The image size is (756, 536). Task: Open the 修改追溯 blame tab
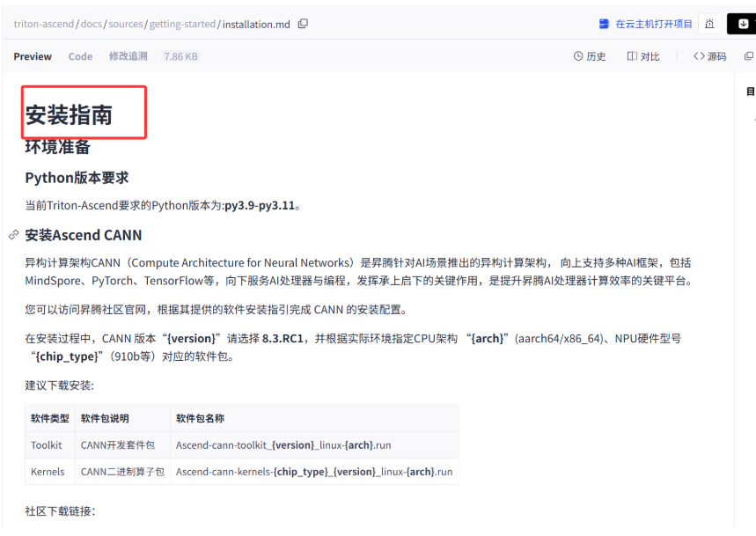pyautogui.click(x=128, y=56)
